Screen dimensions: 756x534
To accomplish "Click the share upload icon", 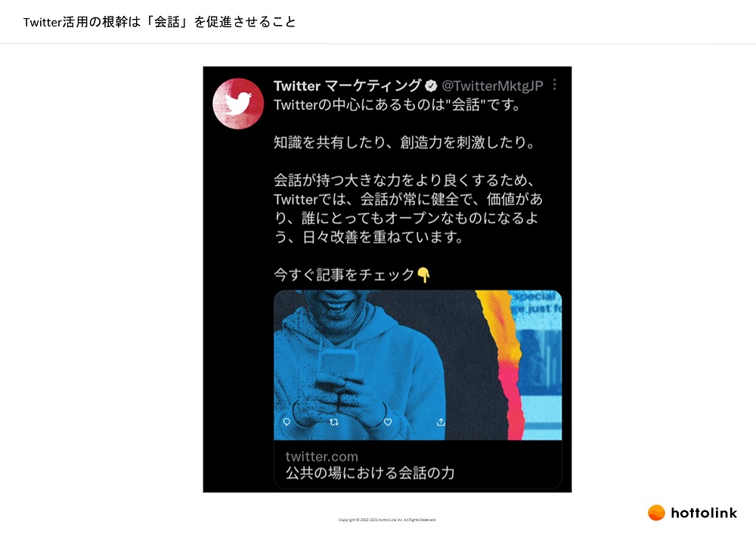I will (x=441, y=422).
